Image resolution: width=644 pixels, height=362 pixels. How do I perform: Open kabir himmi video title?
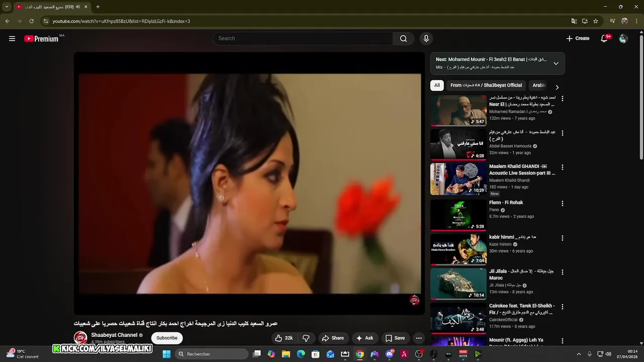click(513, 237)
